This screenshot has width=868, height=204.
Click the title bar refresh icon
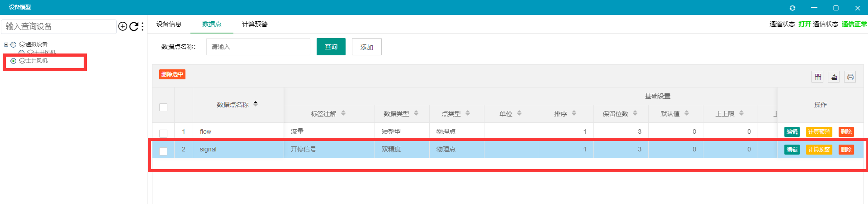tap(792, 8)
